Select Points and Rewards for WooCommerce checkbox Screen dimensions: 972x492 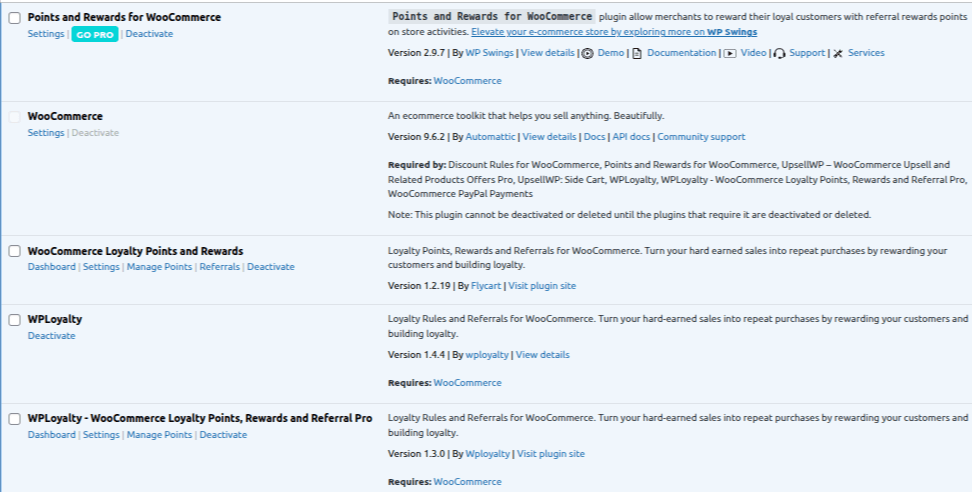14,18
